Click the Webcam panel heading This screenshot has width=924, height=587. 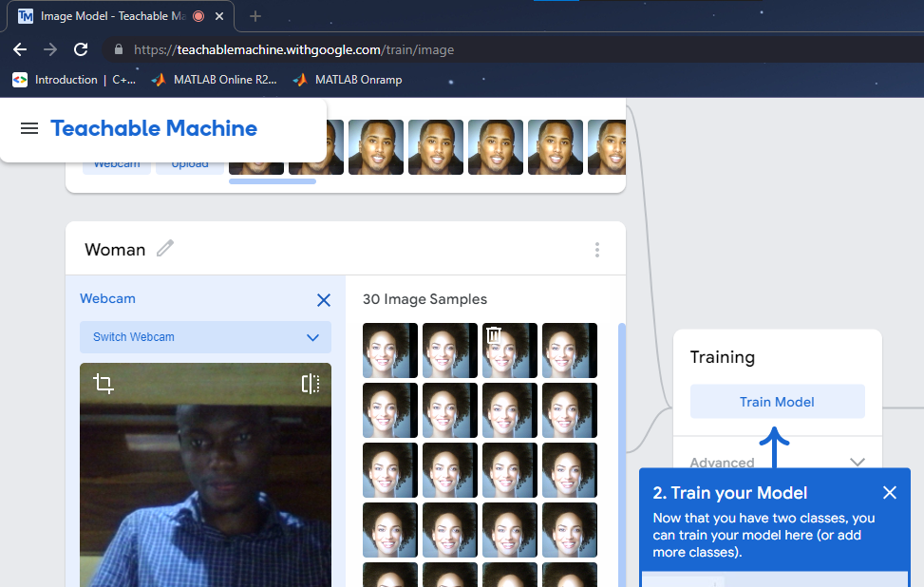(108, 299)
